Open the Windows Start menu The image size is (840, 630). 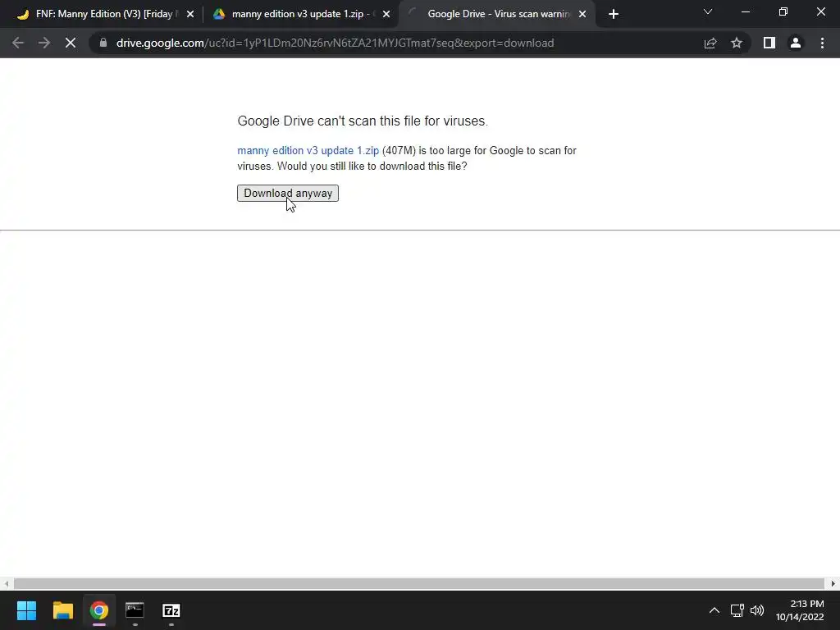(x=26, y=610)
